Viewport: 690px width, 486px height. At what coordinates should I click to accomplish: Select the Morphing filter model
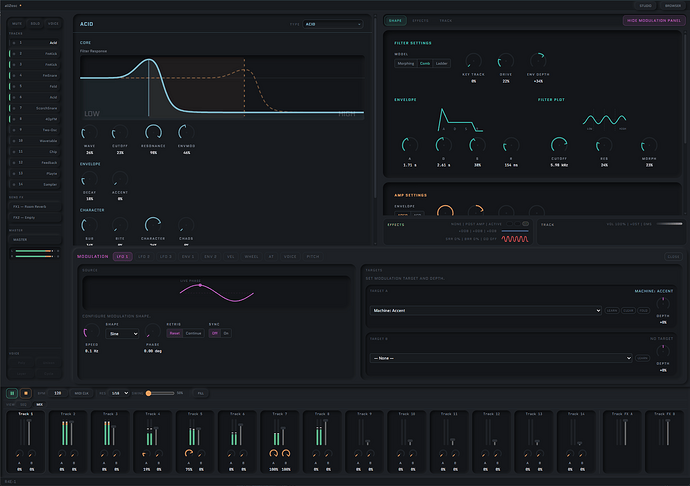pyautogui.click(x=406, y=63)
